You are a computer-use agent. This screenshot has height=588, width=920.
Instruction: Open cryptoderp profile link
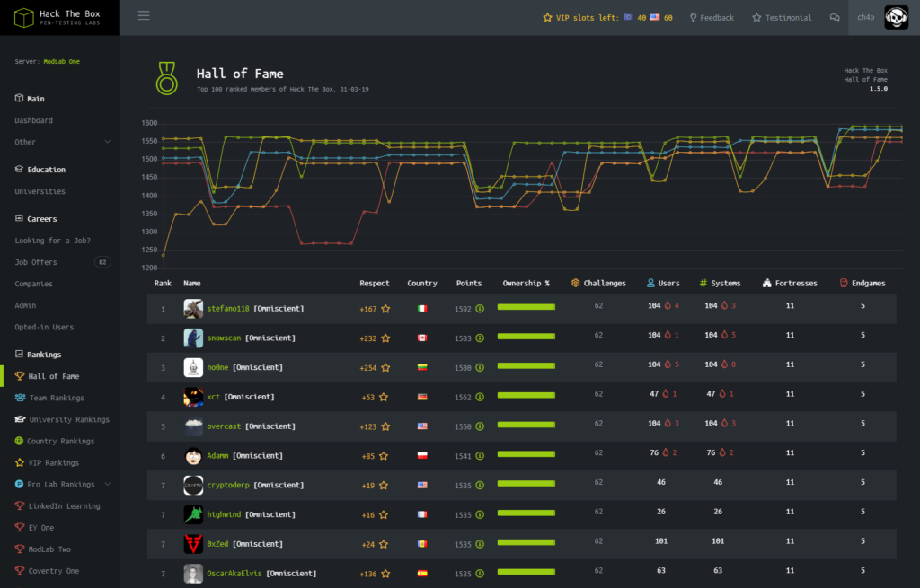tap(228, 485)
